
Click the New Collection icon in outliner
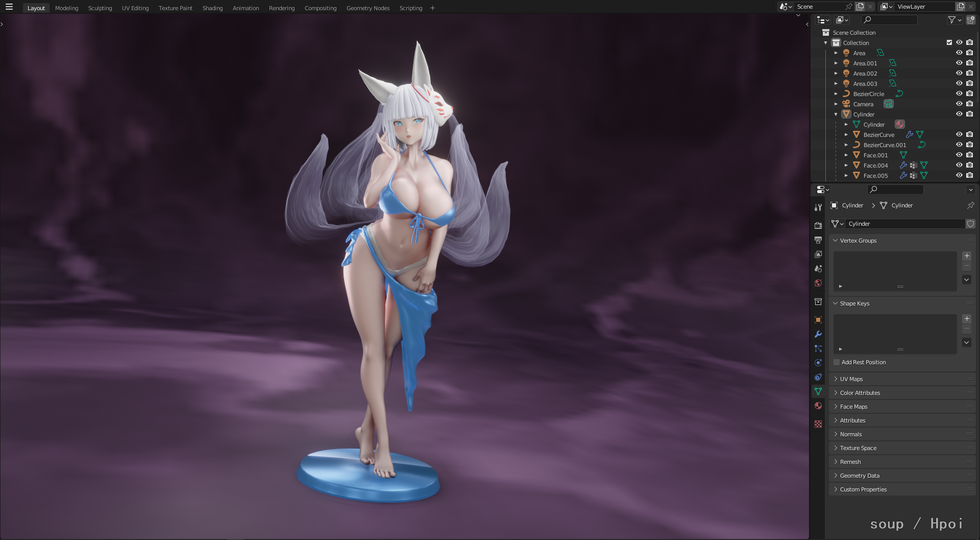coord(970,20)
